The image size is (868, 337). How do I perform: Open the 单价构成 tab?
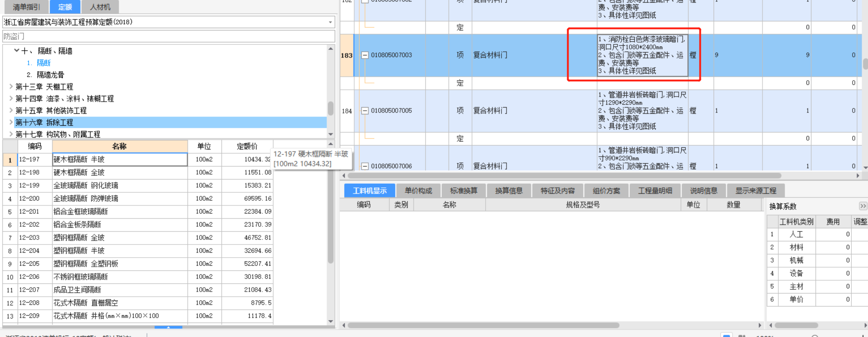tap(418, 191)
